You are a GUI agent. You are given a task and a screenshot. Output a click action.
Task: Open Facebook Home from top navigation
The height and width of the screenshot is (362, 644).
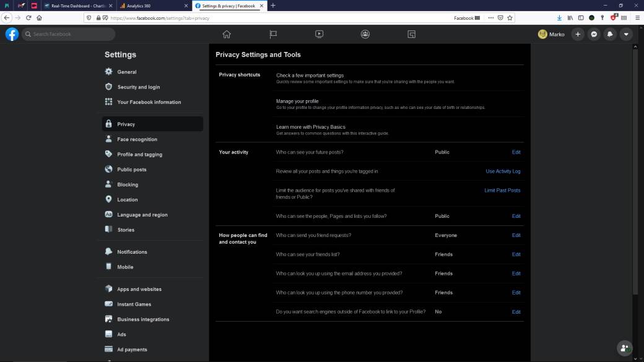[x=227, y=34]
